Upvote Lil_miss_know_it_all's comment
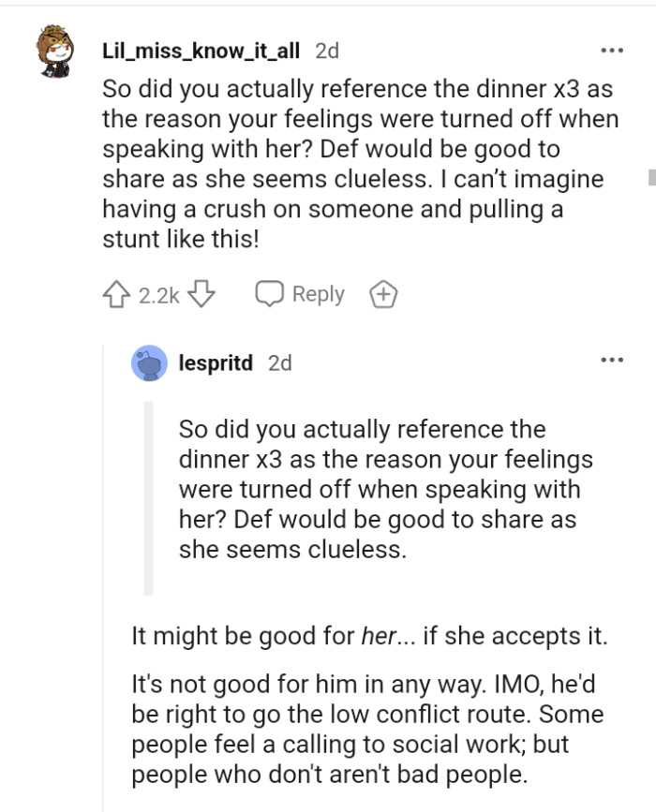The image size is (656, 812). coord(116,293)
